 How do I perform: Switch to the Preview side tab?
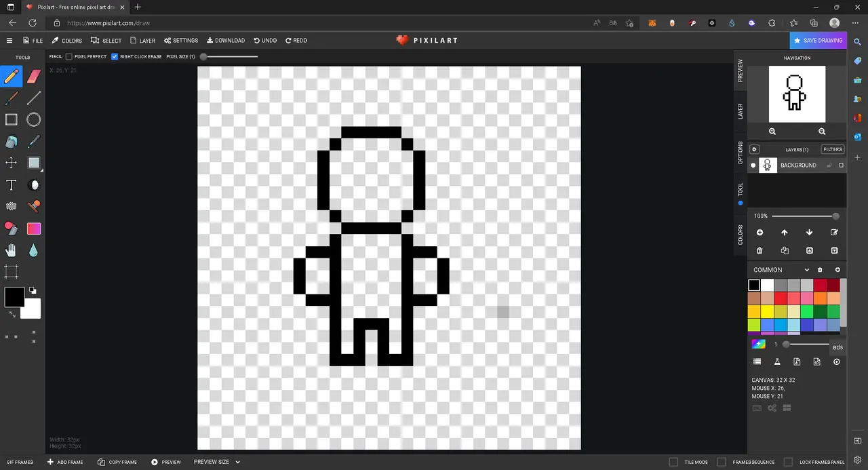741,71
